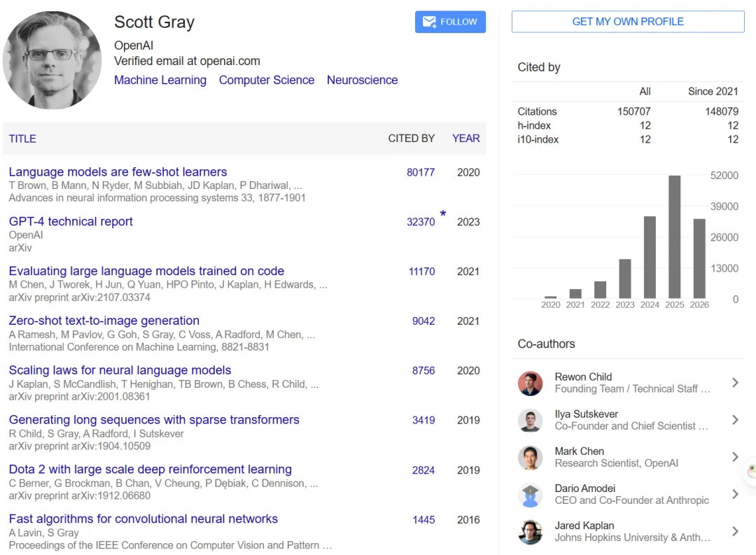The width and height of the screenshot is (756, 555).
Task: Open Evaluating large language models trained on code
Action: (x=146, y=271)
